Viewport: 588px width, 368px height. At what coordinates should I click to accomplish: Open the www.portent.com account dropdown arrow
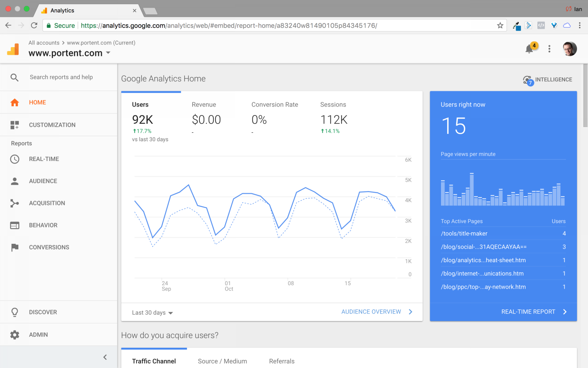(108, 53)
